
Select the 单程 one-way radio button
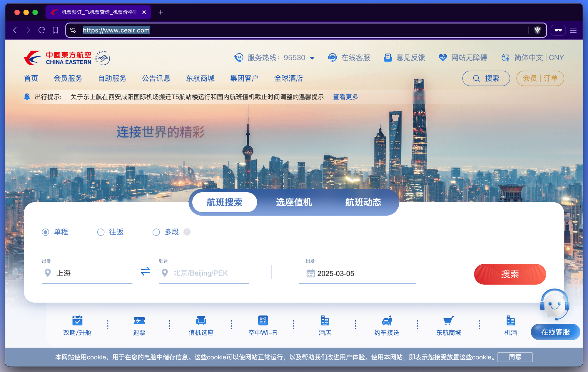click(x=46, y=232)
